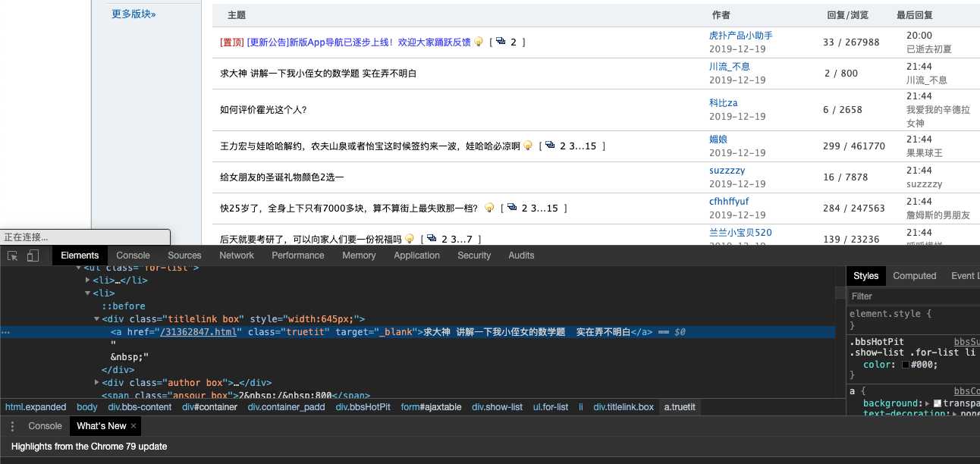Click the ::before pseudo-element row
The image size is (980, 464).
[x=124, y=306]
